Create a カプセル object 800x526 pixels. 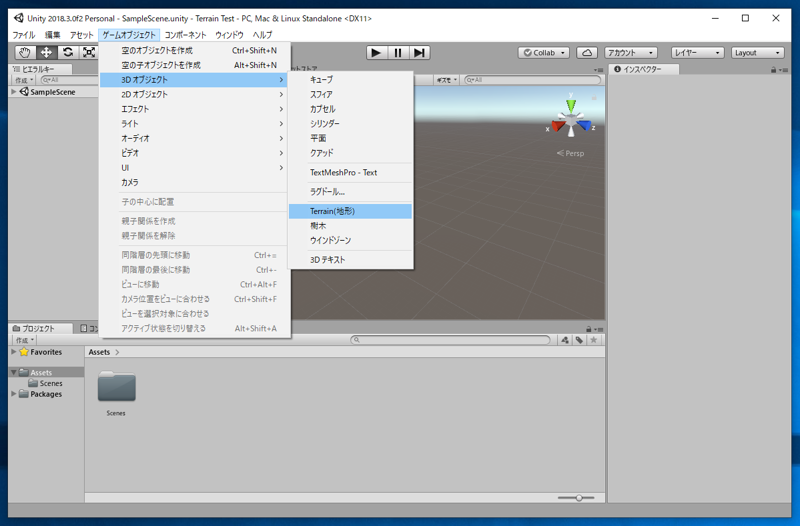[351, 109]
